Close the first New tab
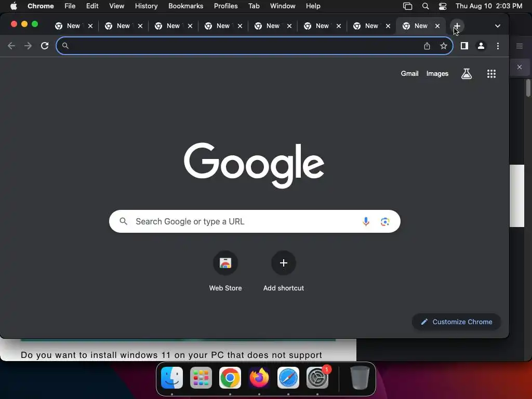This screenshot has height=399, width=532. click(90, 26)
